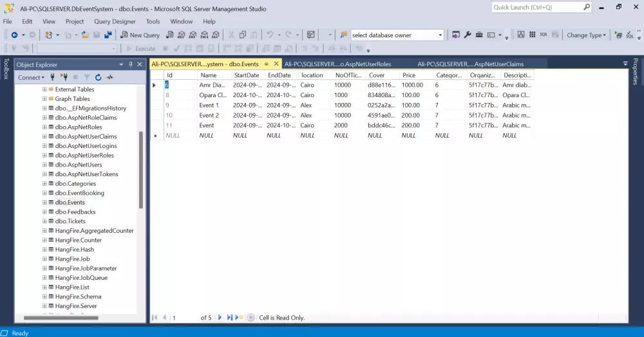Click the Refresh icon in Object Explorer
644x337 pixels.
click(x=98, y=77)
